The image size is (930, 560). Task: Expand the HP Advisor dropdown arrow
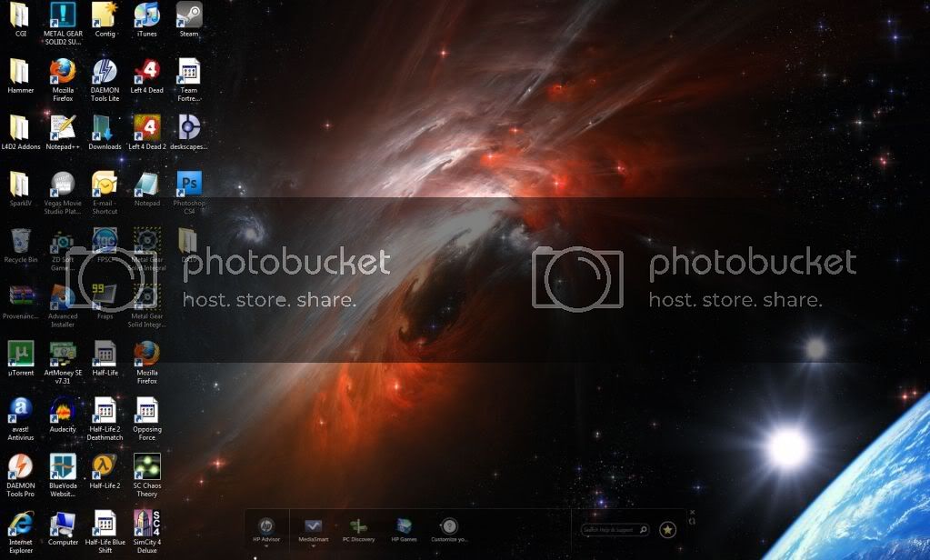[265, 547]
